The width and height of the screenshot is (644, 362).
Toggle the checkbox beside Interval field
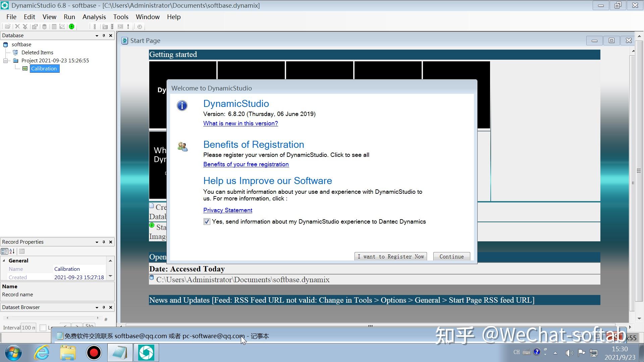coord(43,327)
